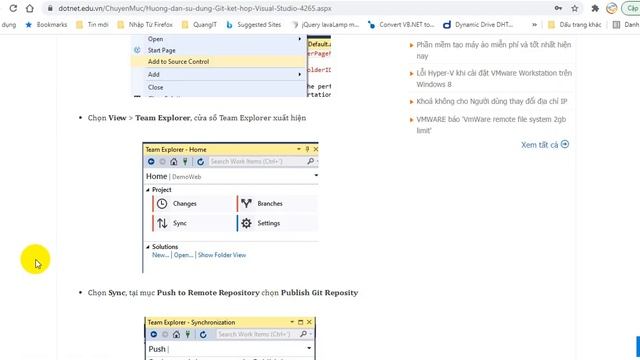Click back arrow in Team Explorer Synchronization
Image resolution: width=640 pixels, height=360 pixels.
point(153,334)
